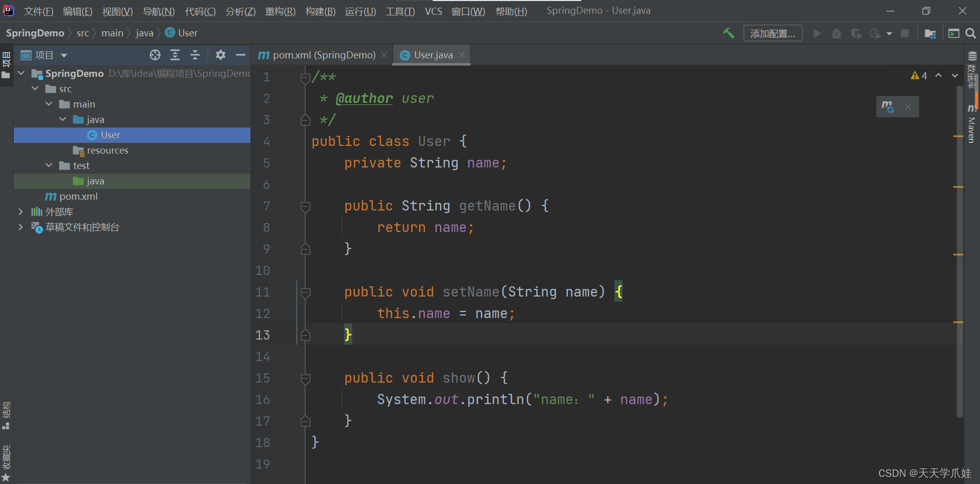This screenshot has width=980, height=484.
Task: Open the View menu
Action: point(117,11)
